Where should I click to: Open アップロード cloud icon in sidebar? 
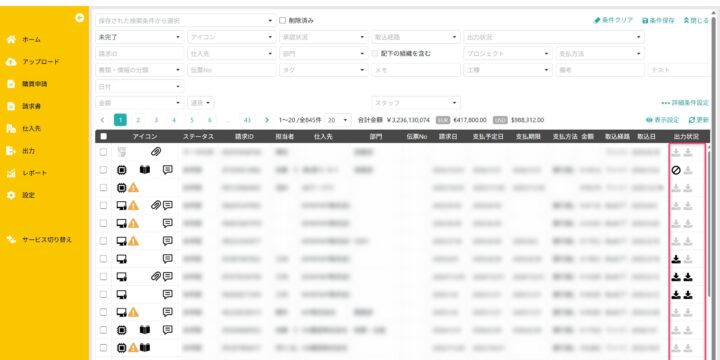click(11, 62)
